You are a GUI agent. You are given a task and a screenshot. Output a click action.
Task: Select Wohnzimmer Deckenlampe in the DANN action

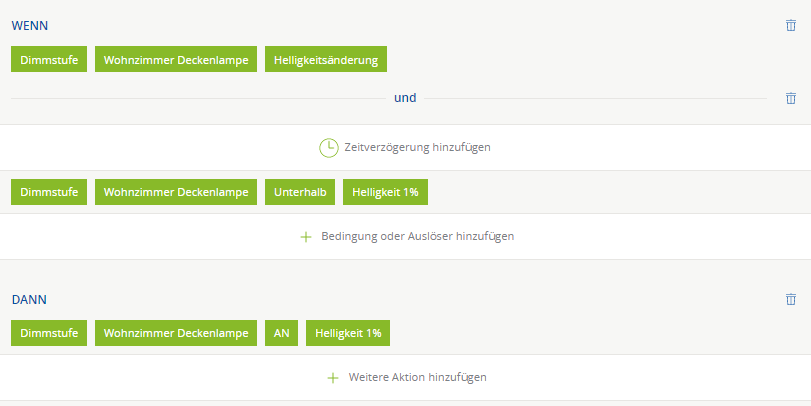coord(176,333)
